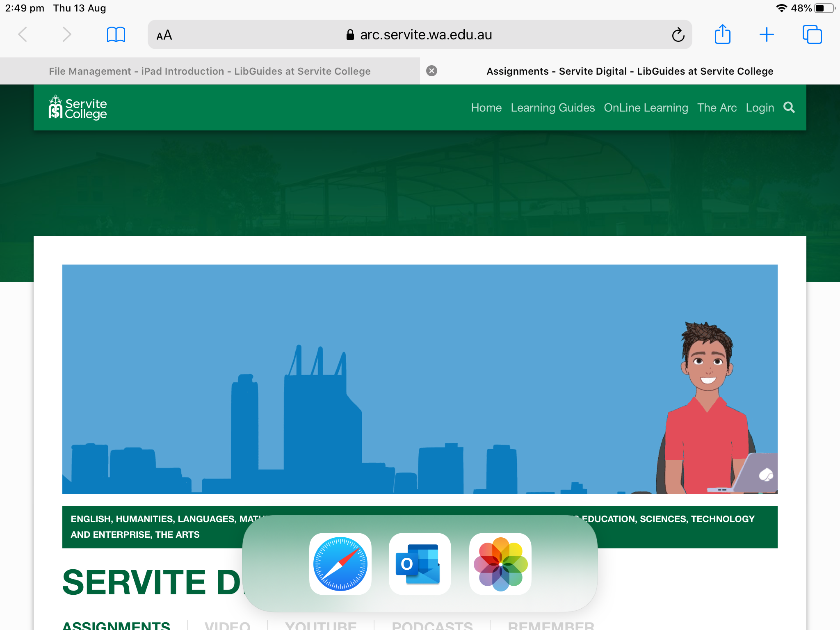Image resolution: width=840 pixels, height=630 pixels.
Task: Switch to File Management tab
Action: pos(210,71)
